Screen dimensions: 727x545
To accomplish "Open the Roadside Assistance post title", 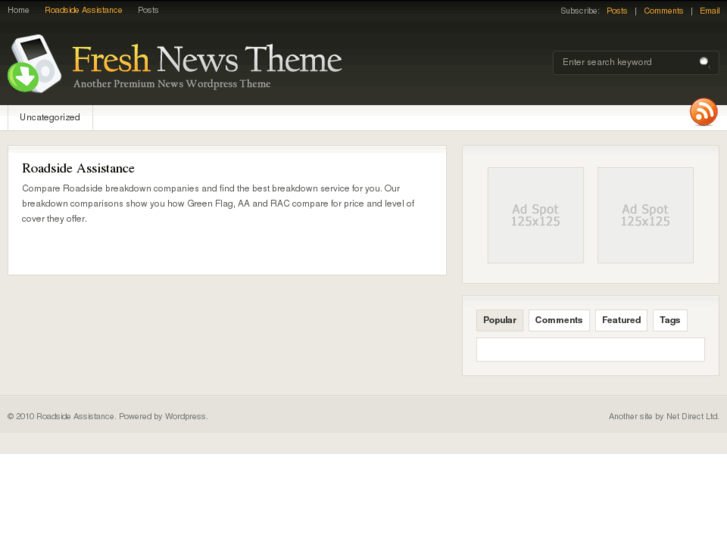I will pos(78,168).
